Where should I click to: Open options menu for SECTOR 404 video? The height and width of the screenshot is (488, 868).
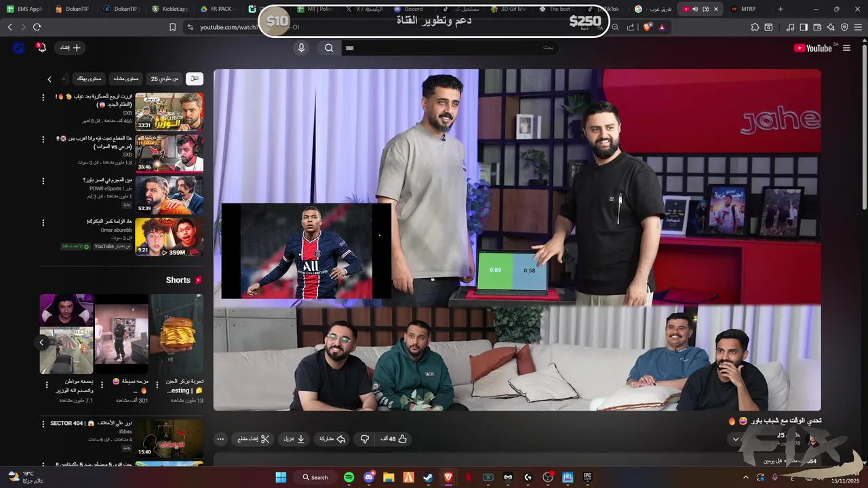click(43, 424)
